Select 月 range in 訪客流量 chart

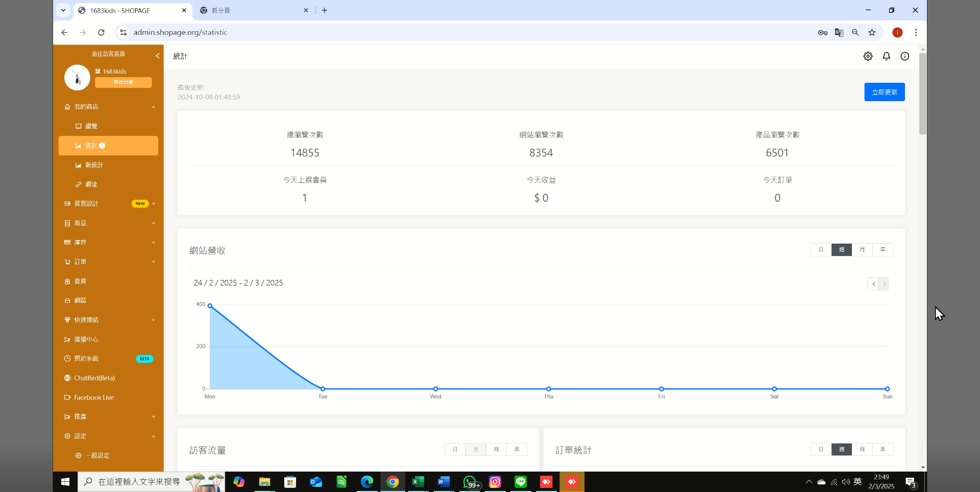click(x=496, y=450)
